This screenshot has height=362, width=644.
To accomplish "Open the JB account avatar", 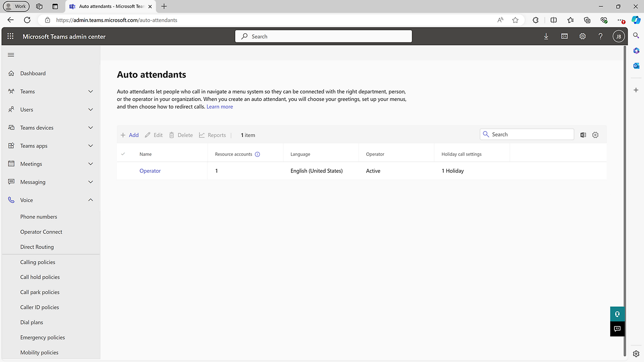I will click(619, 36).
